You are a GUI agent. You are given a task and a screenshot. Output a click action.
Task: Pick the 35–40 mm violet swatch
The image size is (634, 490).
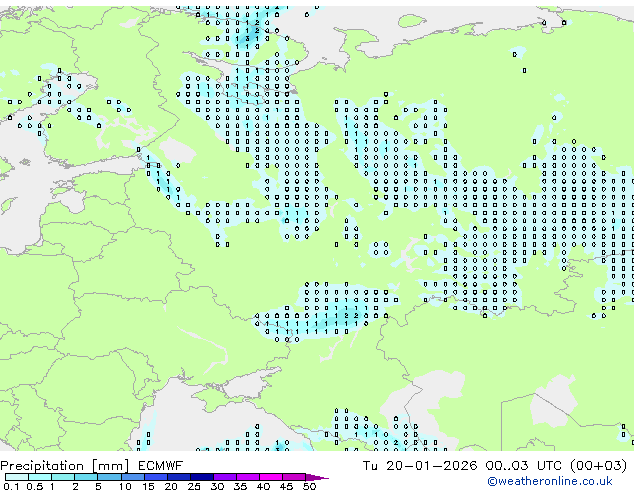click(247, 477)
